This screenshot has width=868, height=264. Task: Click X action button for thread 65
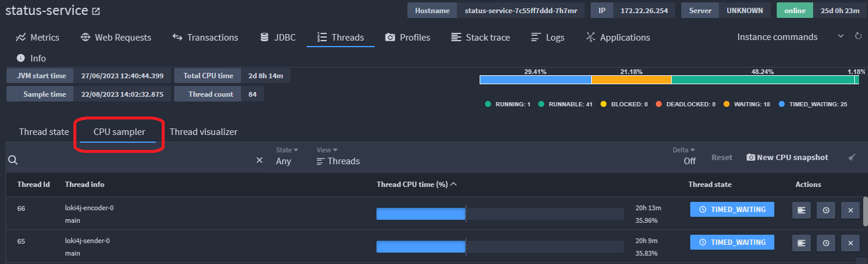850,242
